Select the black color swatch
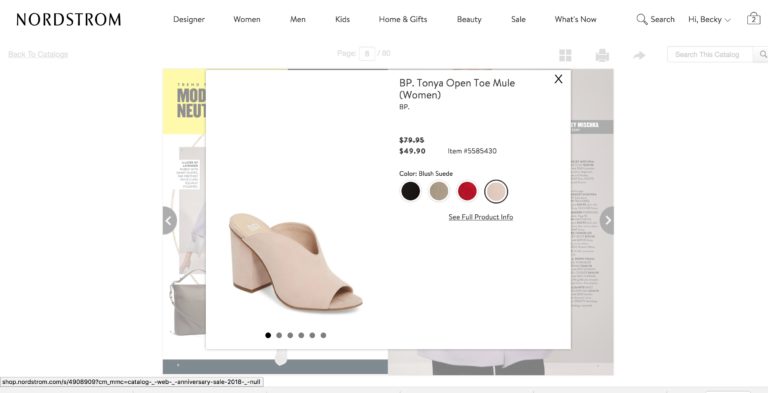Screen dimensions: 768x393 tap(410, 191)
